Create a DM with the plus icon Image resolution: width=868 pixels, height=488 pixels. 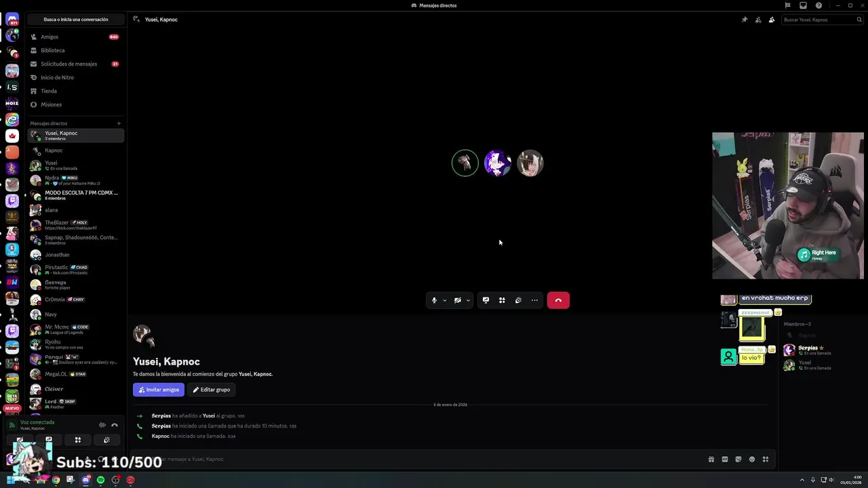point(119,123)
